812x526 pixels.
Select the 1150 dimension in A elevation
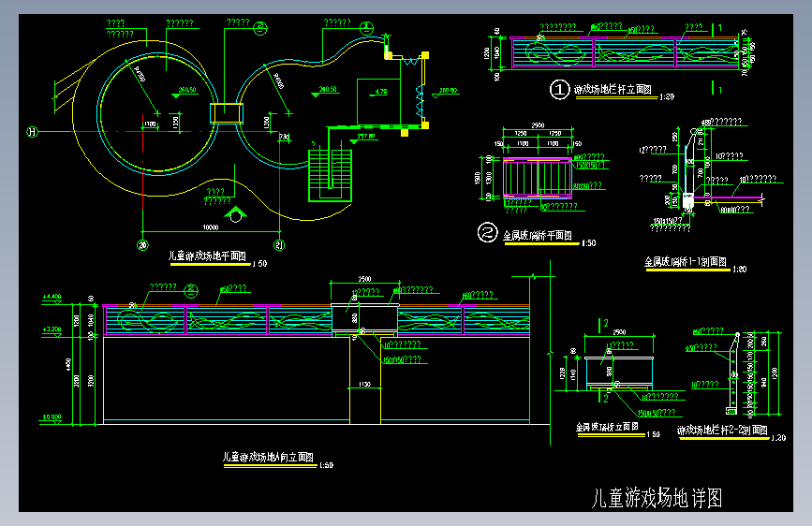tap(364, 384)
